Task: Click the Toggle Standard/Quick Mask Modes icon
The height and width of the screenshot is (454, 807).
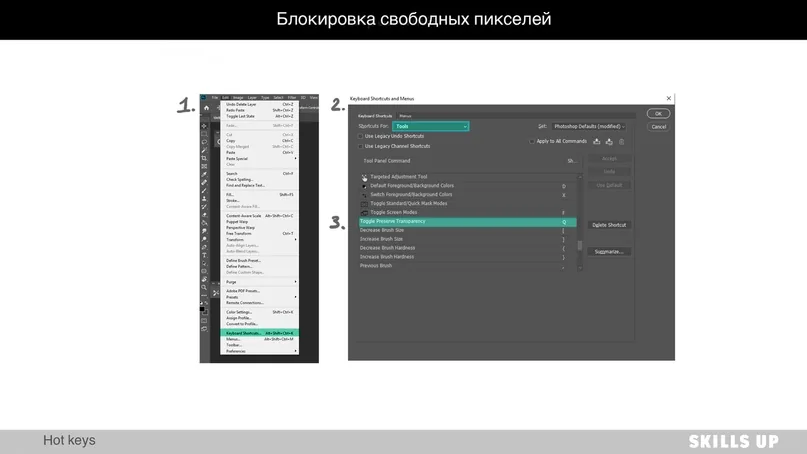Action: 364,204
